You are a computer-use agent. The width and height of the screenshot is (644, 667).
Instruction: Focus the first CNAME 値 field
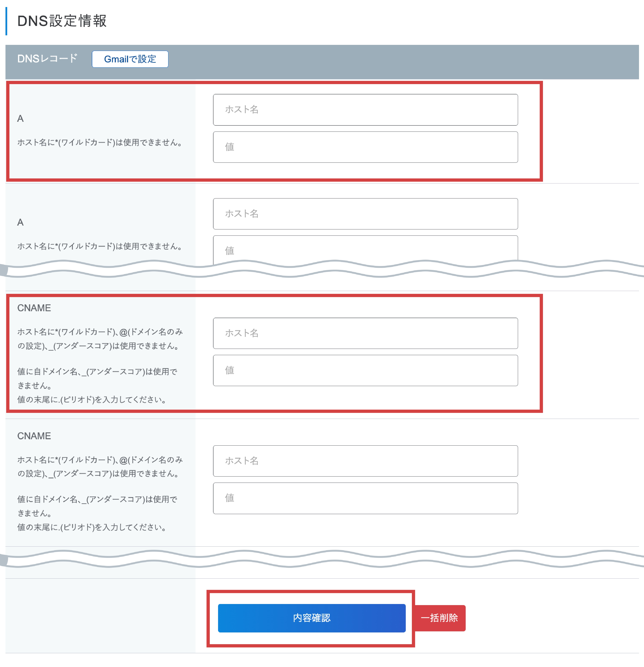tap(365, 370)
